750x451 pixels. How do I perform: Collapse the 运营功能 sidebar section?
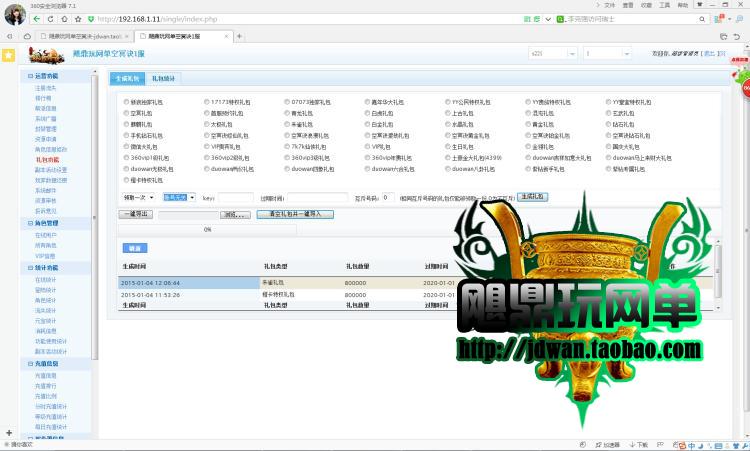(30, 76)
